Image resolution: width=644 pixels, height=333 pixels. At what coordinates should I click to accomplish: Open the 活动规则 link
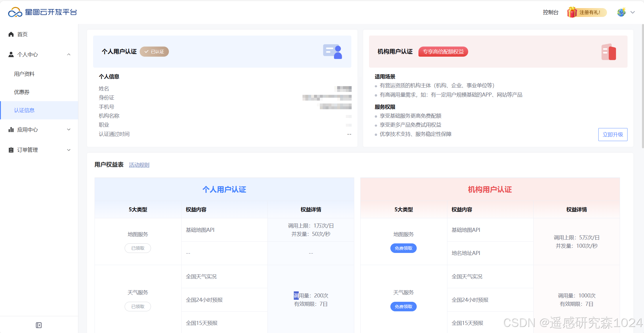point(139,165)
